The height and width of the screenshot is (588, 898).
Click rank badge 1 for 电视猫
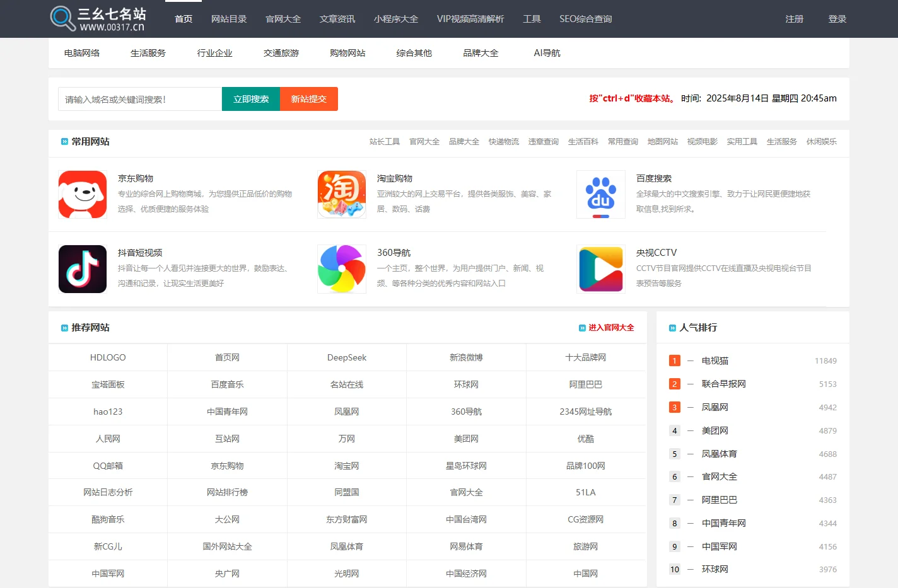tap(675, 360)
